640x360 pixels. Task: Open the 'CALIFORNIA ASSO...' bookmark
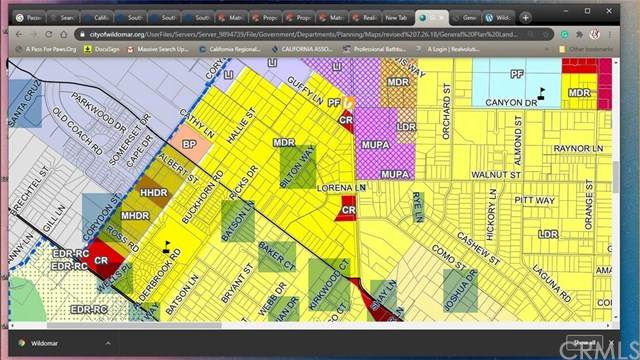[302, 49]
